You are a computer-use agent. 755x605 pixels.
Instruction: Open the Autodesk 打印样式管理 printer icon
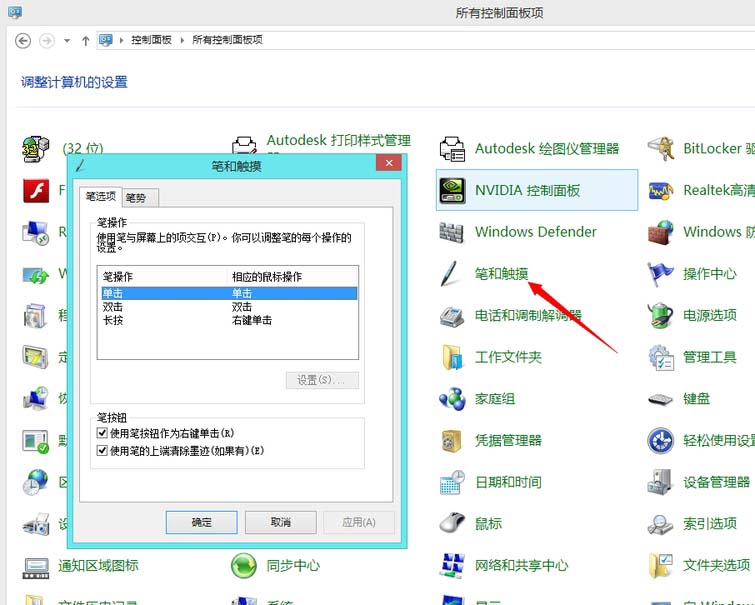(x=244, y=145)
